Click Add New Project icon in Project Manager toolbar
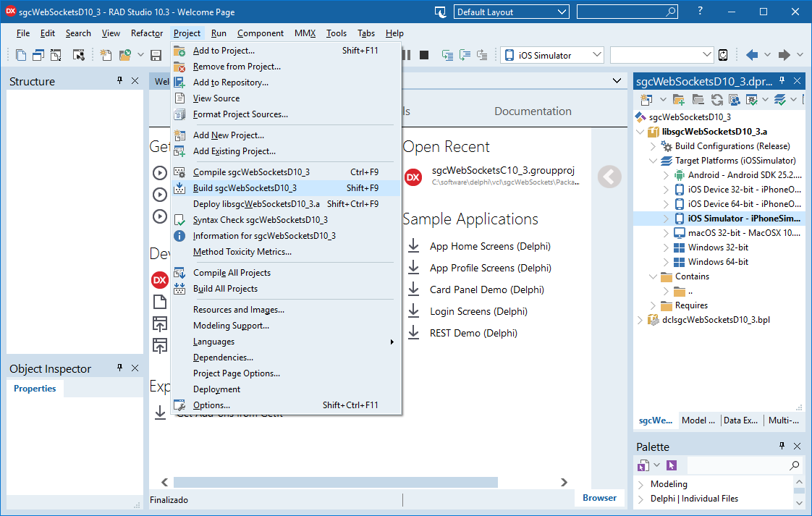The image size is (812, 516). 646,99
